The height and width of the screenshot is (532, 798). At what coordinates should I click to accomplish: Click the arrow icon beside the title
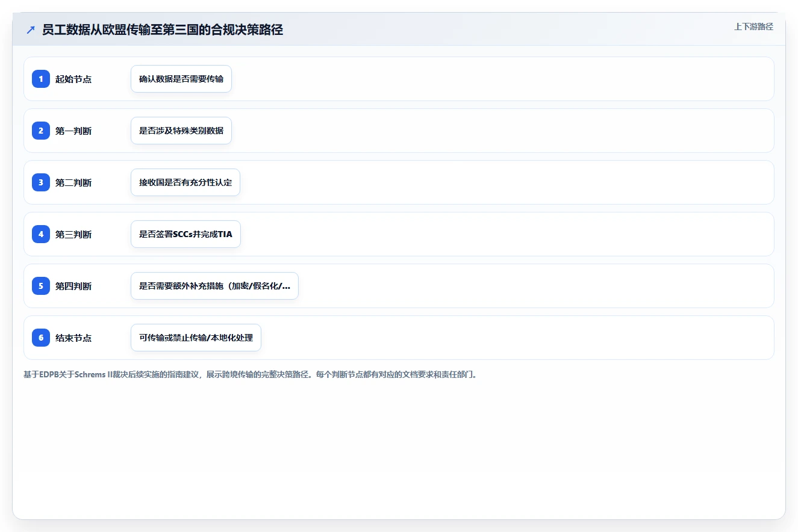pos(31,29)
